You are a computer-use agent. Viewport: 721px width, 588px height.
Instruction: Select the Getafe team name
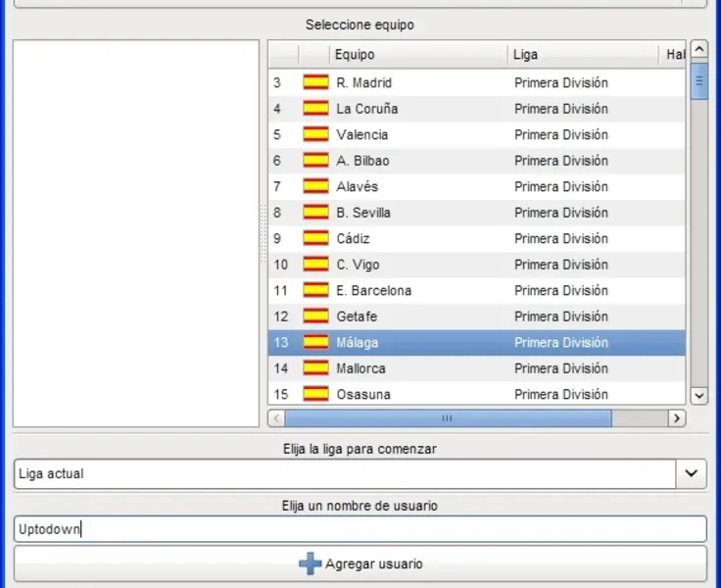[x=357, y=317]
